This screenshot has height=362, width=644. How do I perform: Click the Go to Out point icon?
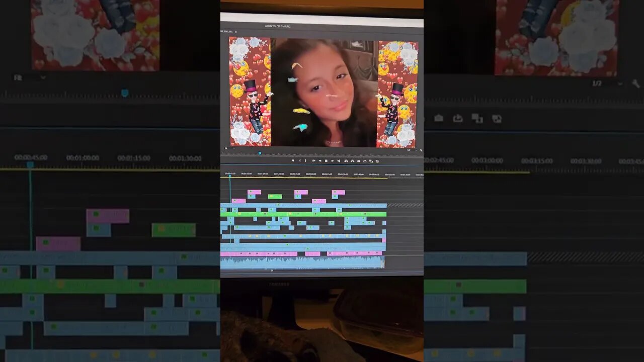pos(339,161)
